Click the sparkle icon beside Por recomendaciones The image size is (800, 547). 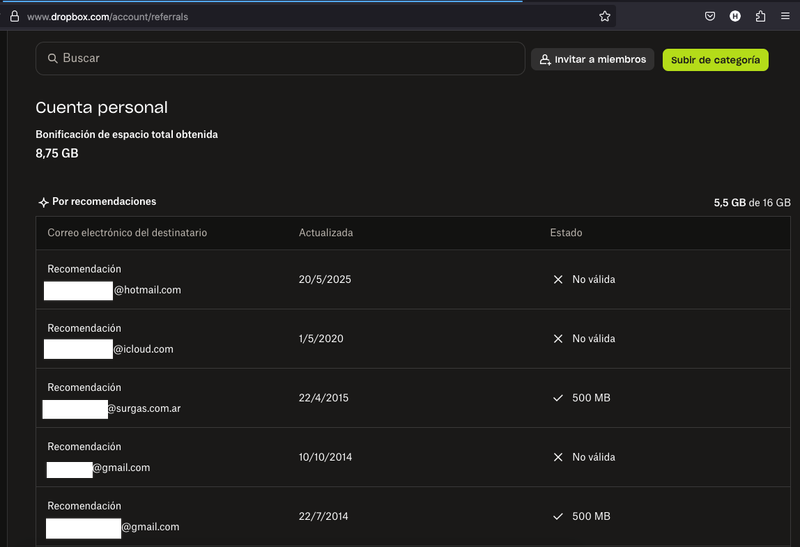click(43, 202)
